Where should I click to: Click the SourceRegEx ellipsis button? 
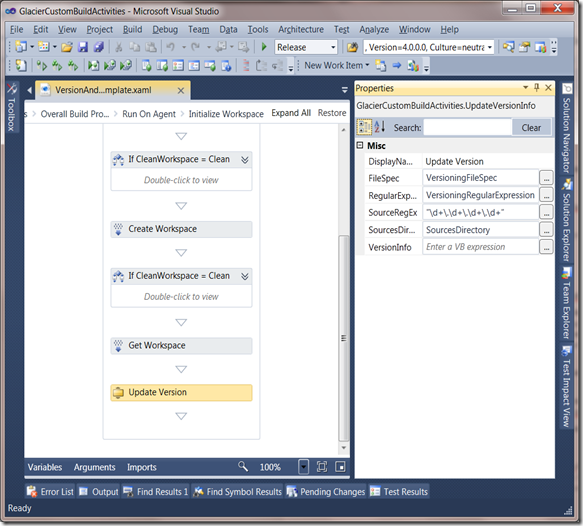point(546,213)
